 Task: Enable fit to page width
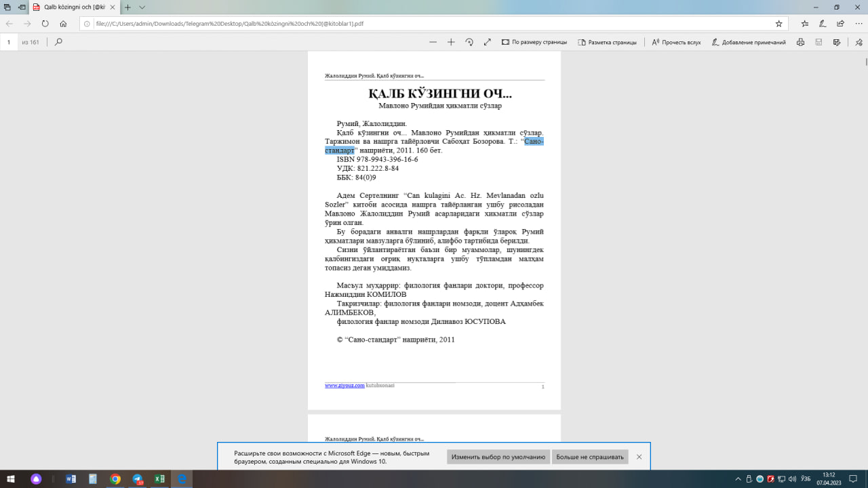pyautogui.click(x=535, y=41)
